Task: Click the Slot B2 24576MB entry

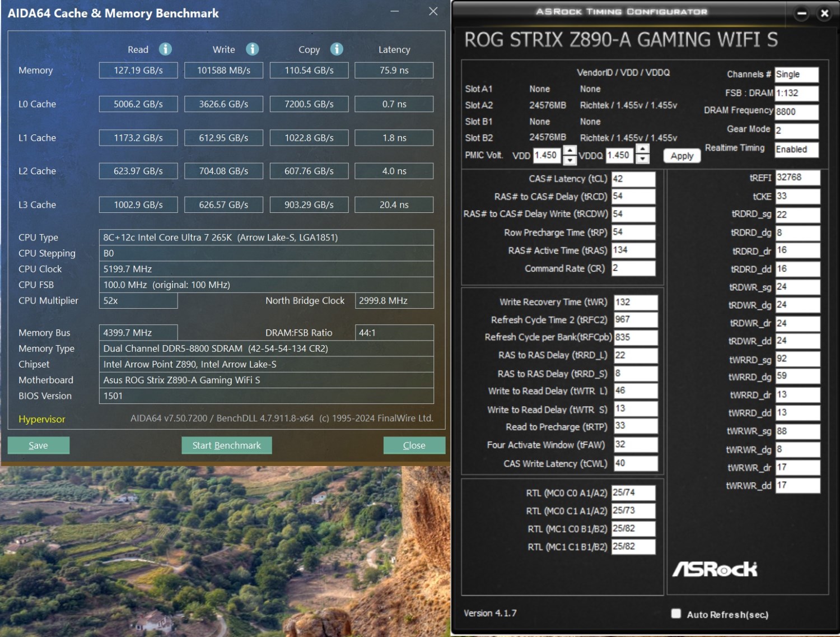Action: click(x=548, y=137)
